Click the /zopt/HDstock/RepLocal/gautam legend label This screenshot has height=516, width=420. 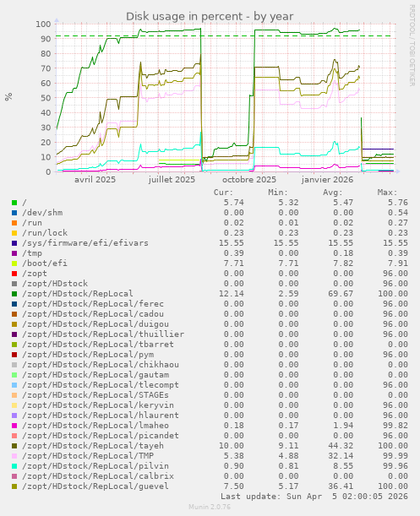95,375
